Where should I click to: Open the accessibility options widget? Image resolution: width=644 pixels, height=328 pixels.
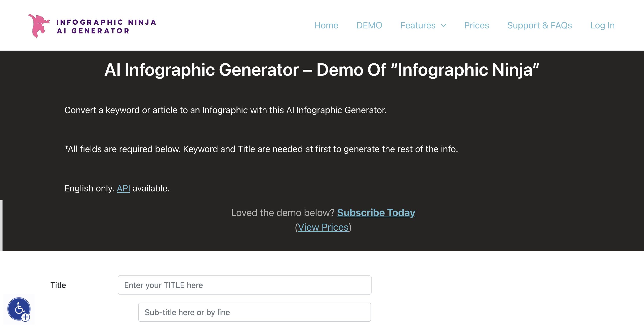(19, 309)
